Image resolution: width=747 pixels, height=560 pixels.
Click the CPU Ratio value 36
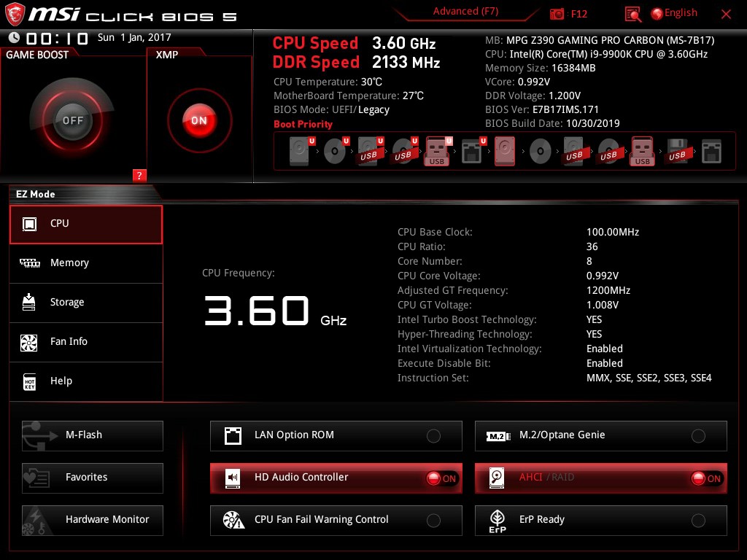(x=592, y=246)
